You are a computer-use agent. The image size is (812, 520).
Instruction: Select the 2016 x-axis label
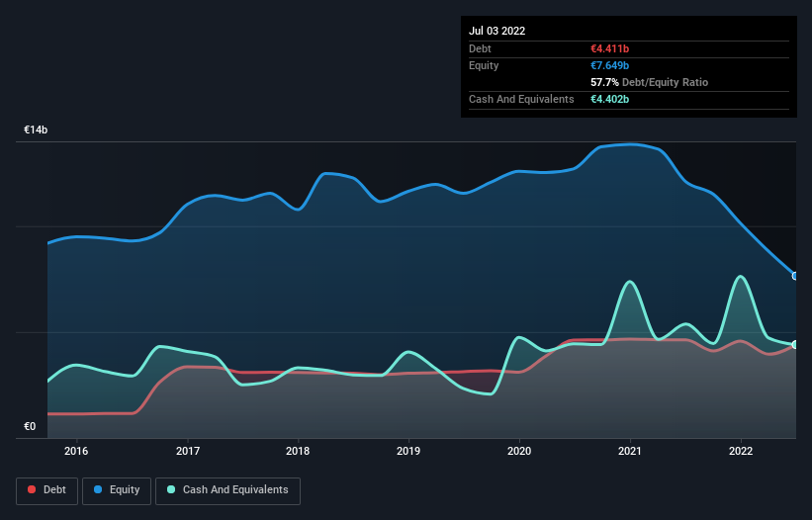(x=76, y=451)
